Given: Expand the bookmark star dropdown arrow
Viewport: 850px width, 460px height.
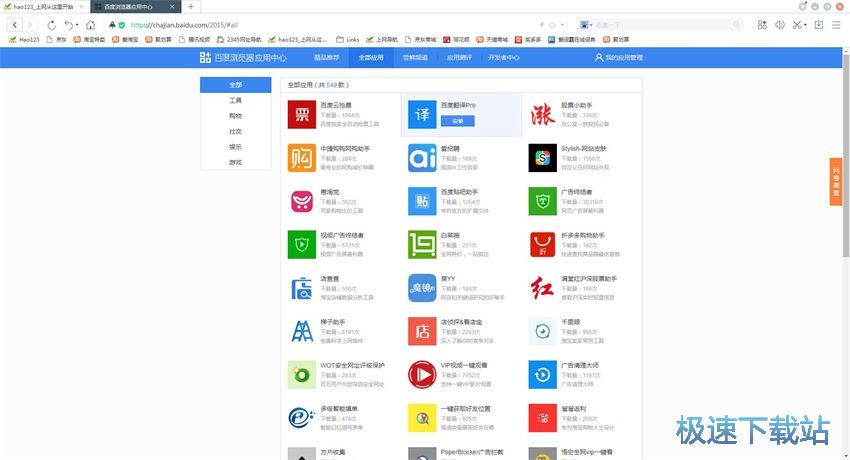Looking at the screenshot, I should point(562,25).
